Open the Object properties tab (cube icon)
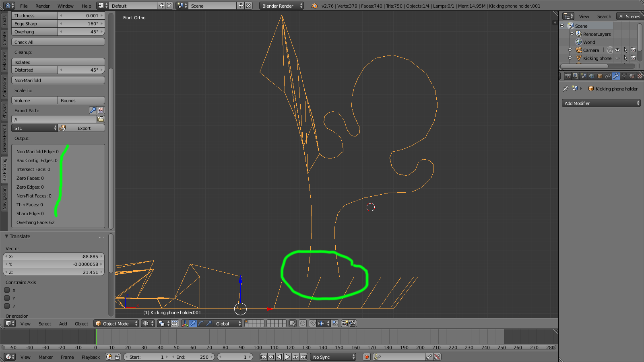 [x=600, y=76]
